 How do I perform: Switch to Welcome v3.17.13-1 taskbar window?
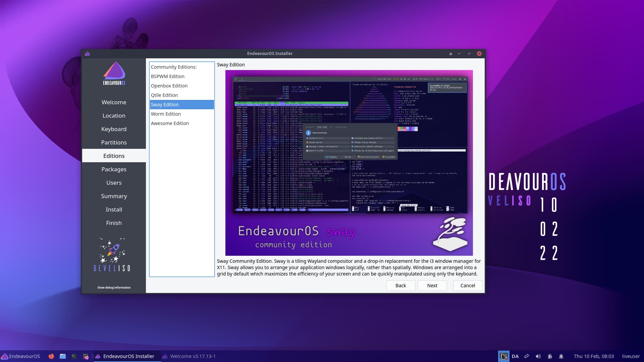189,356
